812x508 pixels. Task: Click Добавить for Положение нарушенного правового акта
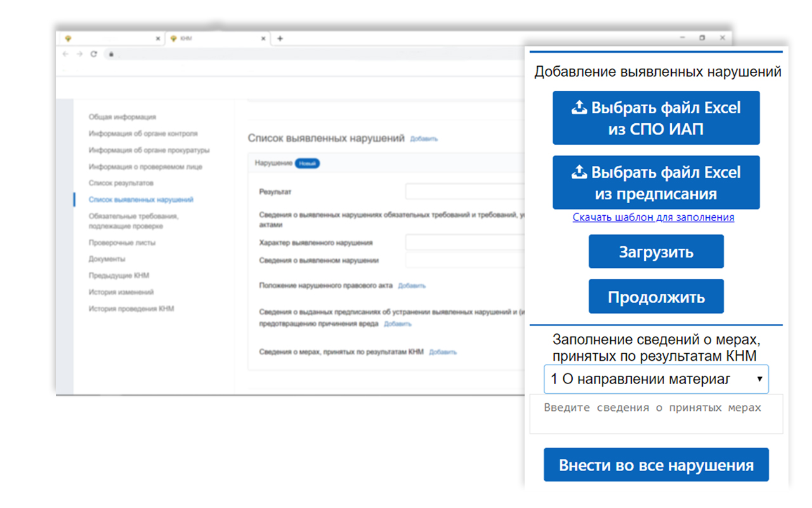(x=412, y=286)
